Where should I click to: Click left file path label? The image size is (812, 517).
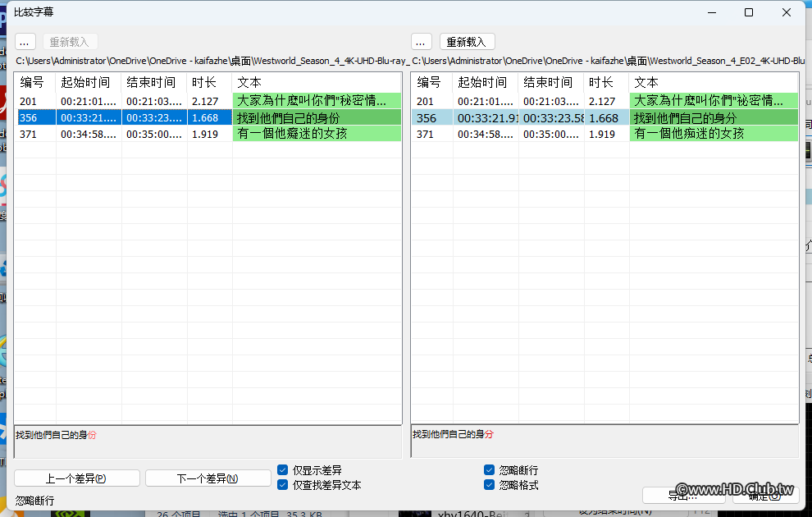pyautogui.click(x=212, y=61)
